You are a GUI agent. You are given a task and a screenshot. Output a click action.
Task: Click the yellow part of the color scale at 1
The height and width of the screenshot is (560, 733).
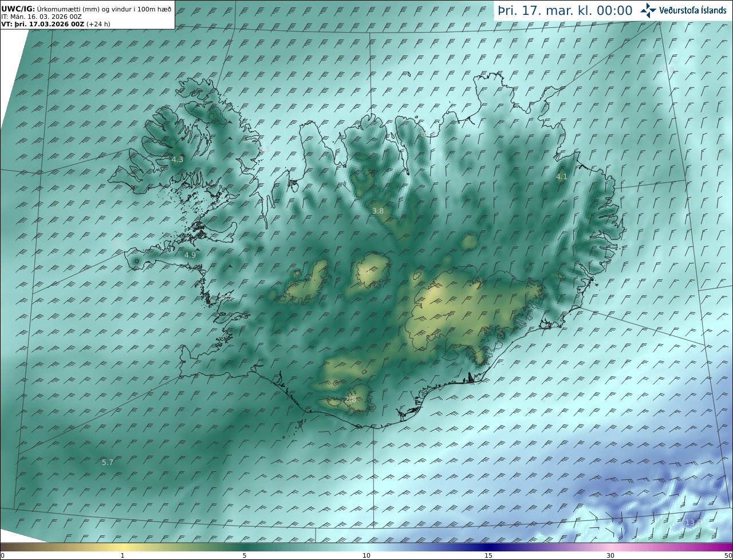(123, 547)
